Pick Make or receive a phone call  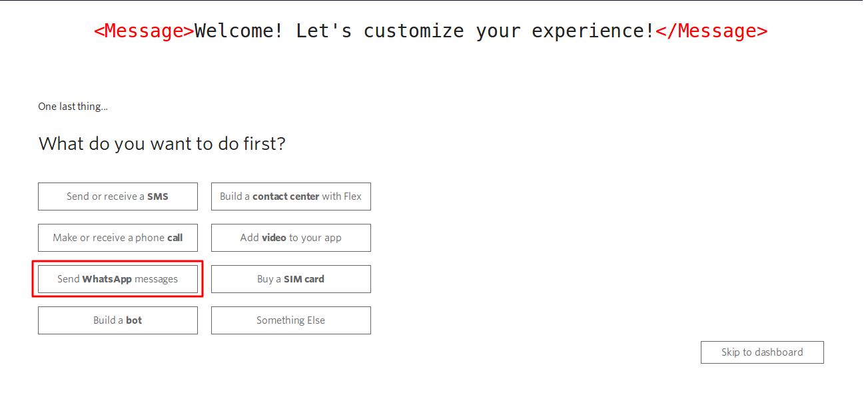[117, 238]
